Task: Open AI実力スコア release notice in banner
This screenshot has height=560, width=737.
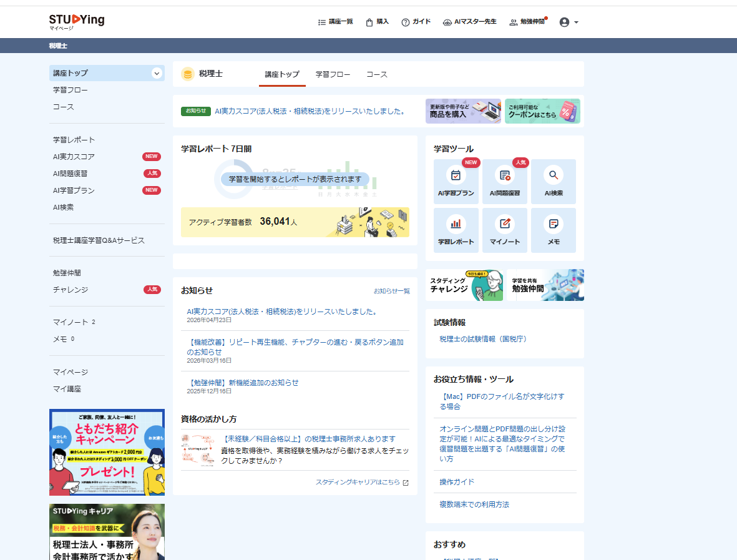Action: click(311, 111)
